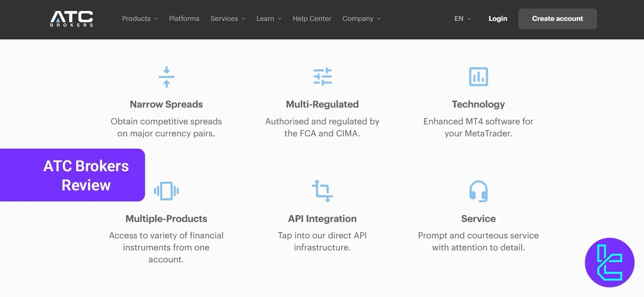
Task: Click the Narrow Spreads heading
Action: (x=166, y=104)
